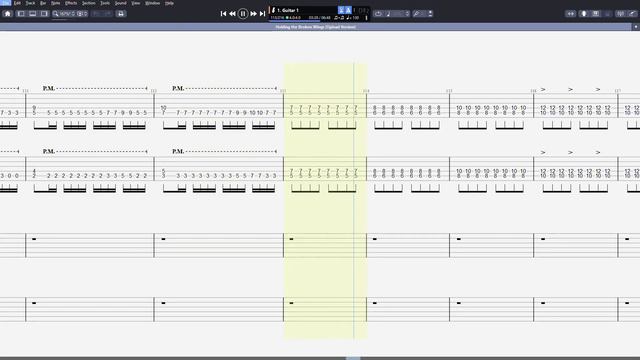Fast forward to next bar
Viewport: 640px width, 360px height.
(253, 13)
